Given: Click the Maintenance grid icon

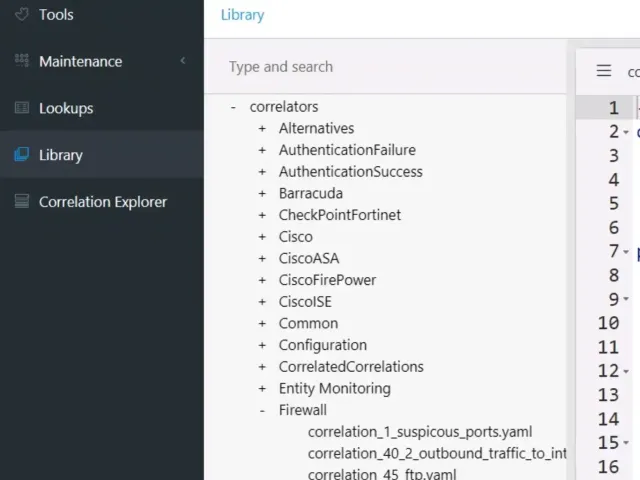Looking at the screenshot, I should coord(22,60).
